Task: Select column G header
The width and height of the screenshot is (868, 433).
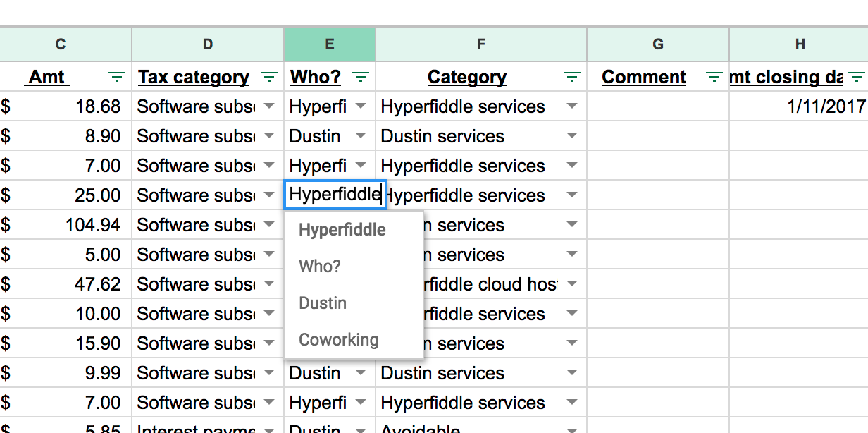Action: pyautogui.click(x=658, y=44)
